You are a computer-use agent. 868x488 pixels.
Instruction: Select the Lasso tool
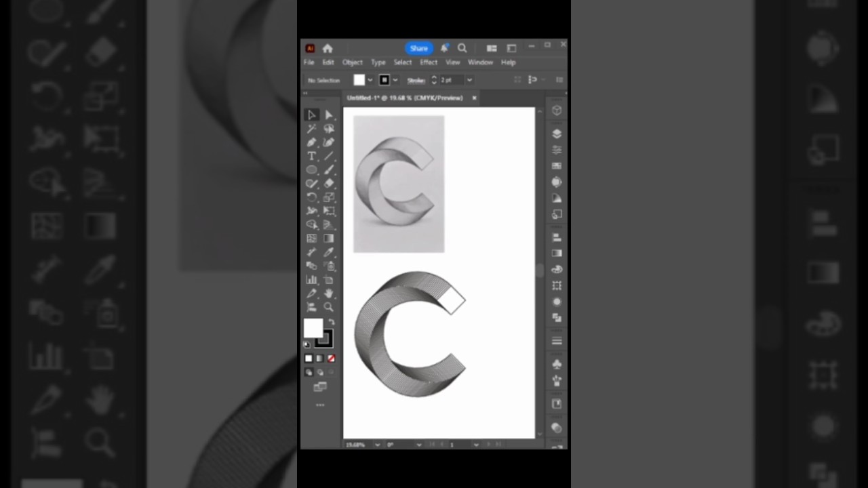click(x=329, y=129)
